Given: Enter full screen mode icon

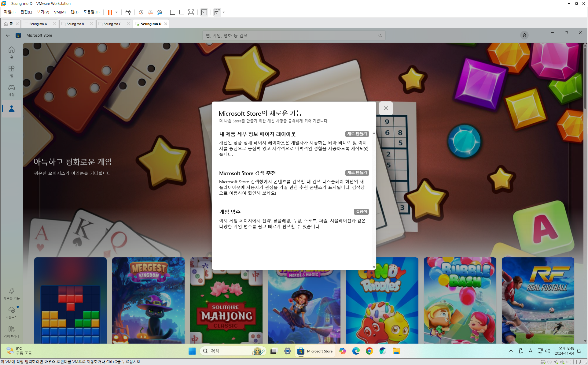Looking at the screenshot, I should coord(191,12).
